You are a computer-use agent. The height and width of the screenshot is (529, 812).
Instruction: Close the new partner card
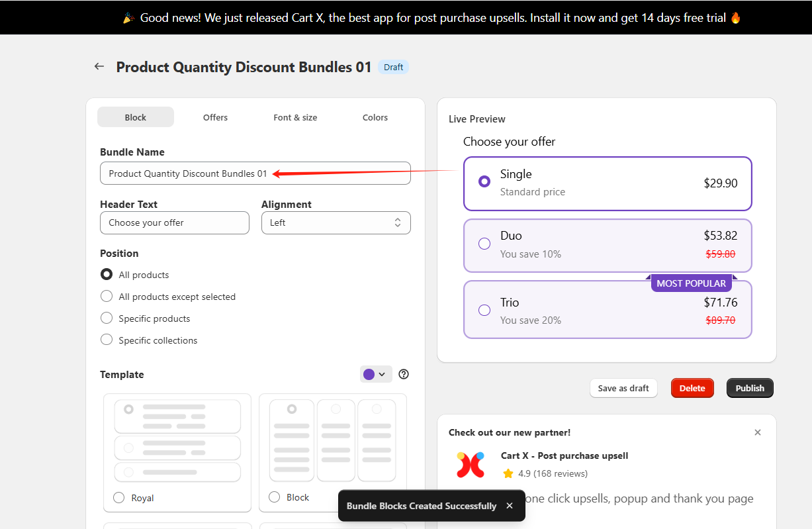point(758,432)
